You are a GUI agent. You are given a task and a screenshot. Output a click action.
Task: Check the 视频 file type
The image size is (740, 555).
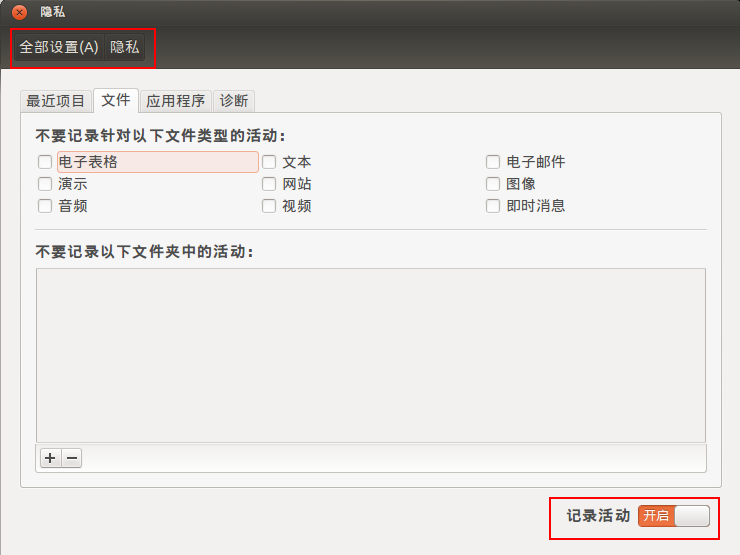tap(269, 206)
